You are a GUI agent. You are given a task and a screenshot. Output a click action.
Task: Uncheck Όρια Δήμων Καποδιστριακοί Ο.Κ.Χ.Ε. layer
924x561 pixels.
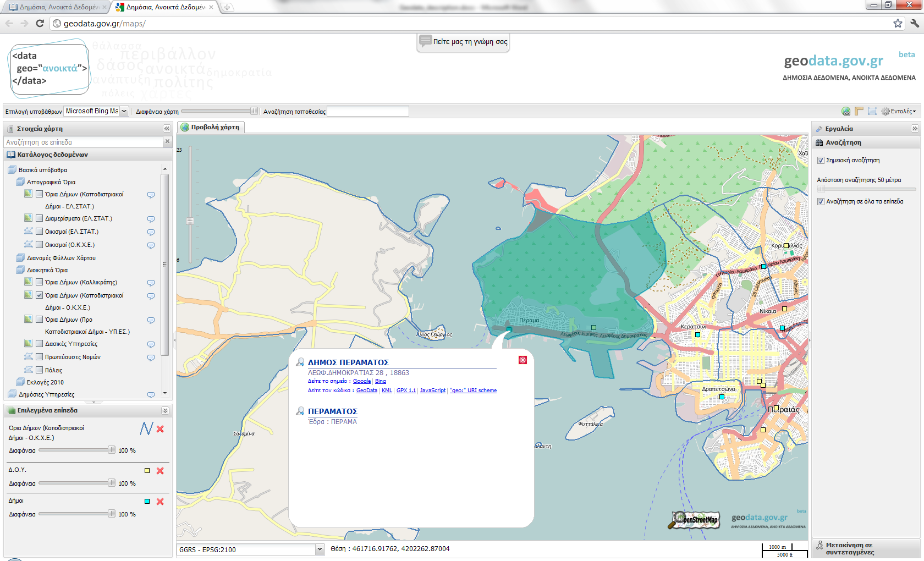(40, 295)
